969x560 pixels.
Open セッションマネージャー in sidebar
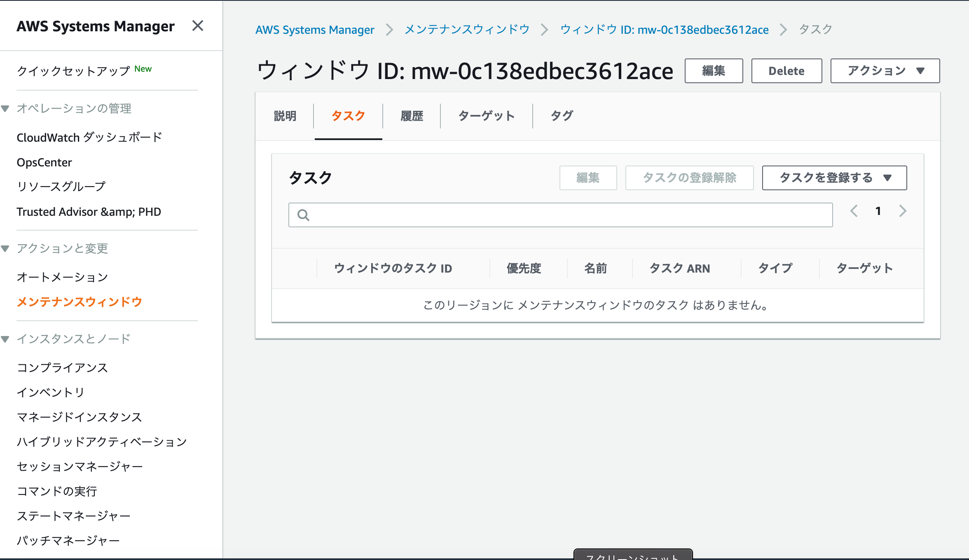point(80,467)
